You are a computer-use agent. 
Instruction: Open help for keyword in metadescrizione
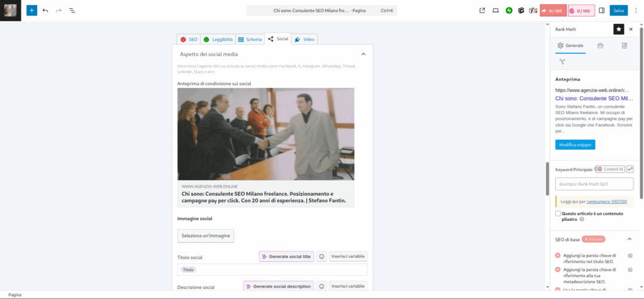point(630,269)
